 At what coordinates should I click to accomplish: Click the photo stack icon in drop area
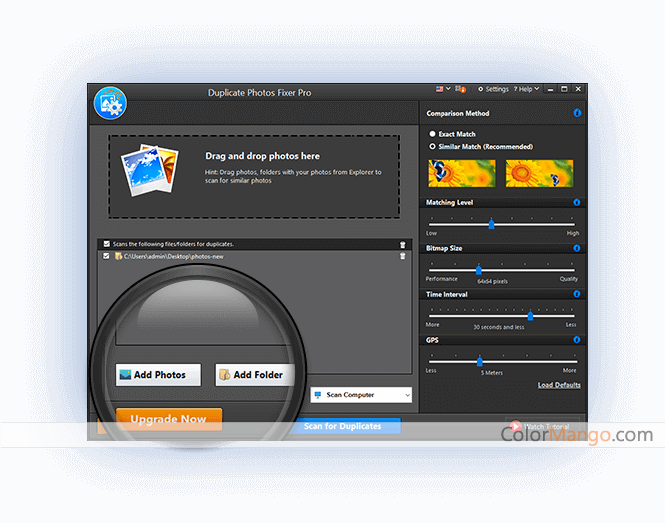click(150, 170)
